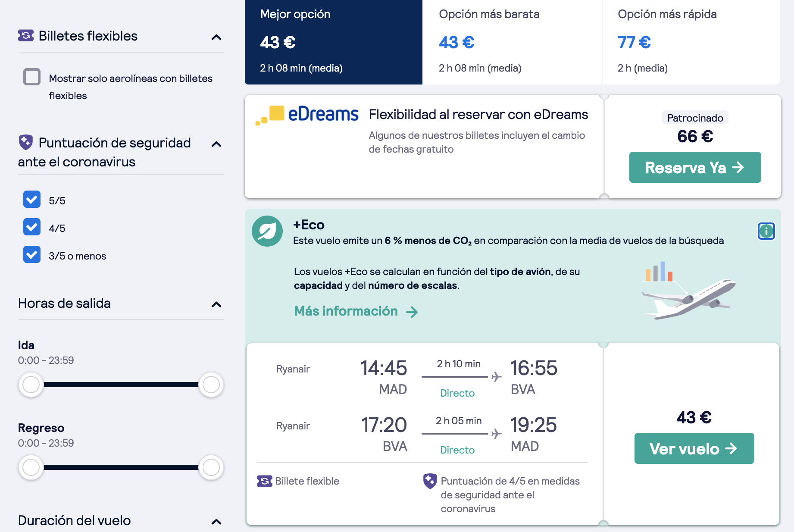Image resolution: width=794 pixels, height=532 pixels.
Task: Open the +Eco info icon
Action: click(766, 231)
